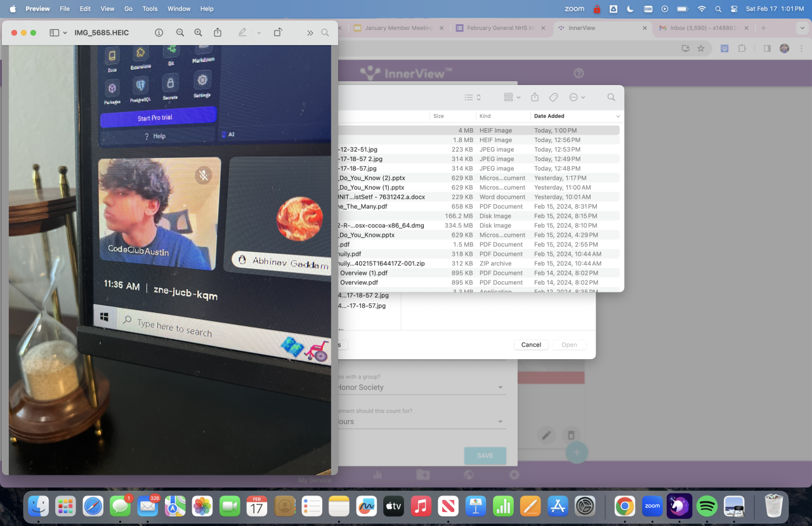Cancel the file open dialog
The width and height of the screenshot is (812, 526).
click(x=531, y=345)
